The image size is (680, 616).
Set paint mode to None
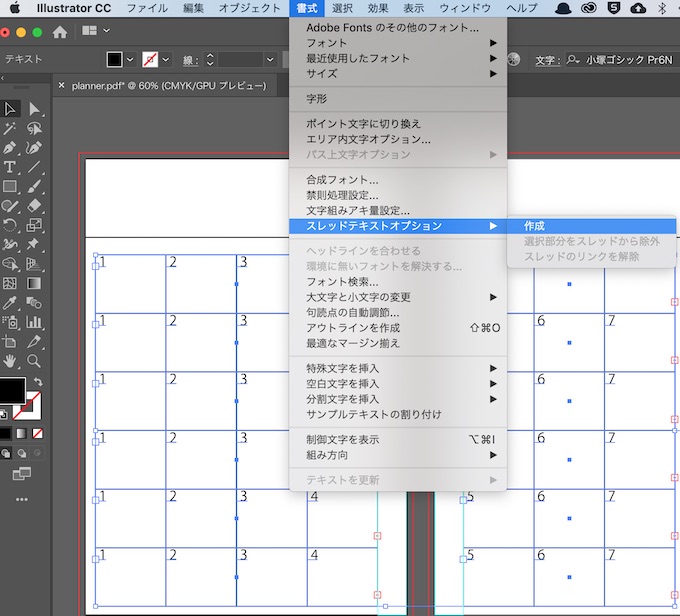click(x=38, y=433)
